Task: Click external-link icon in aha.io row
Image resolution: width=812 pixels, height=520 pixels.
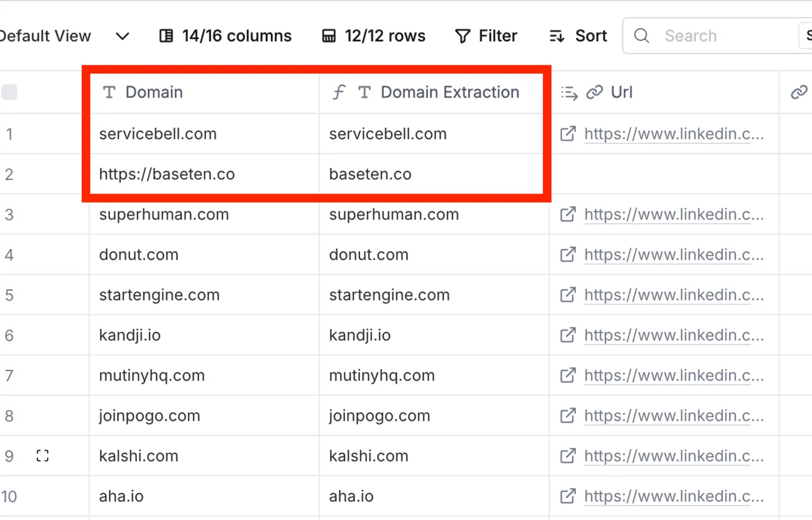Action: coord(568,496)
